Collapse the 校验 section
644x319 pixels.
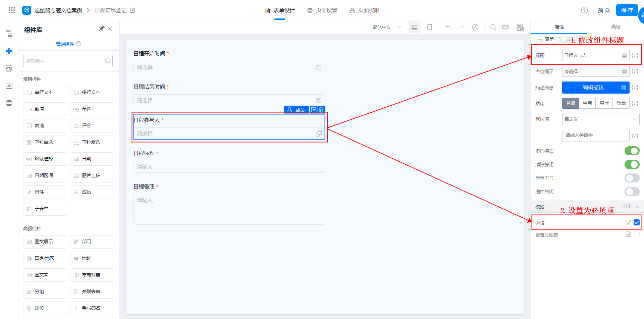(637, 207)
